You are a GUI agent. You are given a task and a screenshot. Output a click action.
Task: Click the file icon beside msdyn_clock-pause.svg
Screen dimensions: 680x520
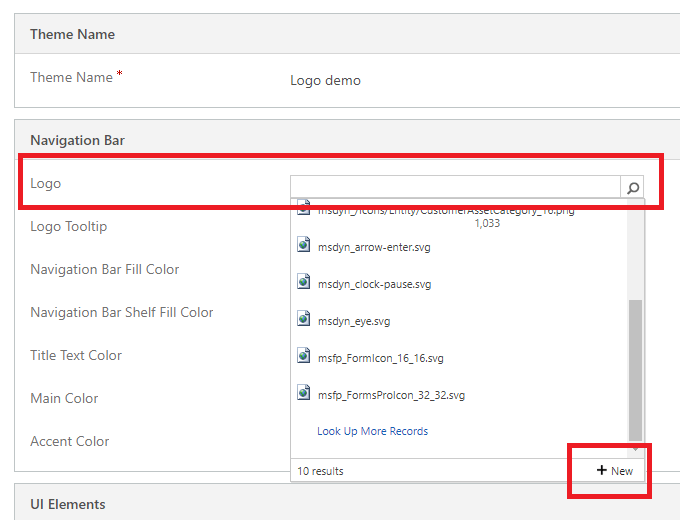pos(305,283)
